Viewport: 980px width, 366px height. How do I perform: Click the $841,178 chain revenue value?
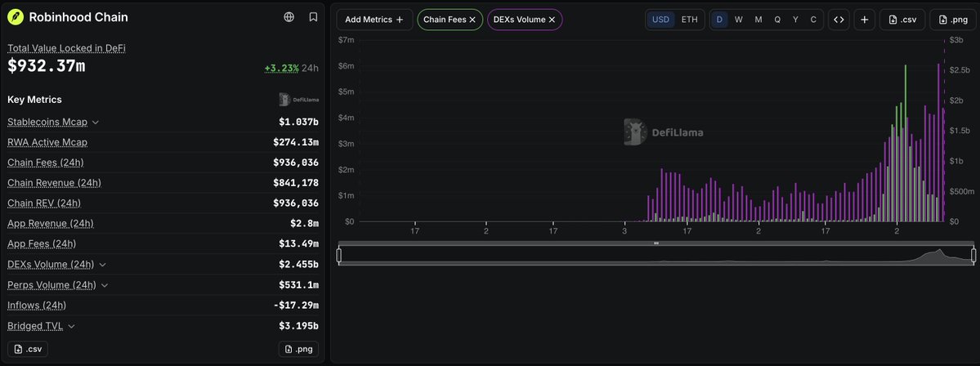(296, 183)
